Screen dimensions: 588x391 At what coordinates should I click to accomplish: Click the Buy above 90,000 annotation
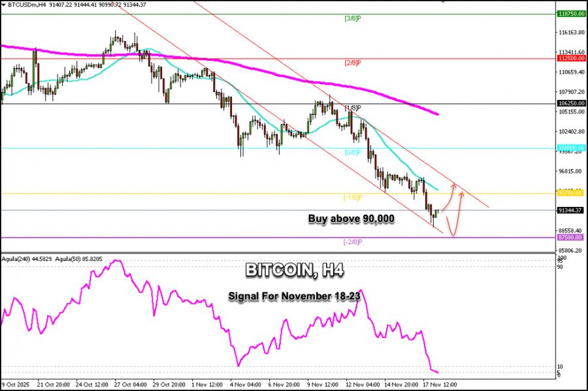click(350, 219)
